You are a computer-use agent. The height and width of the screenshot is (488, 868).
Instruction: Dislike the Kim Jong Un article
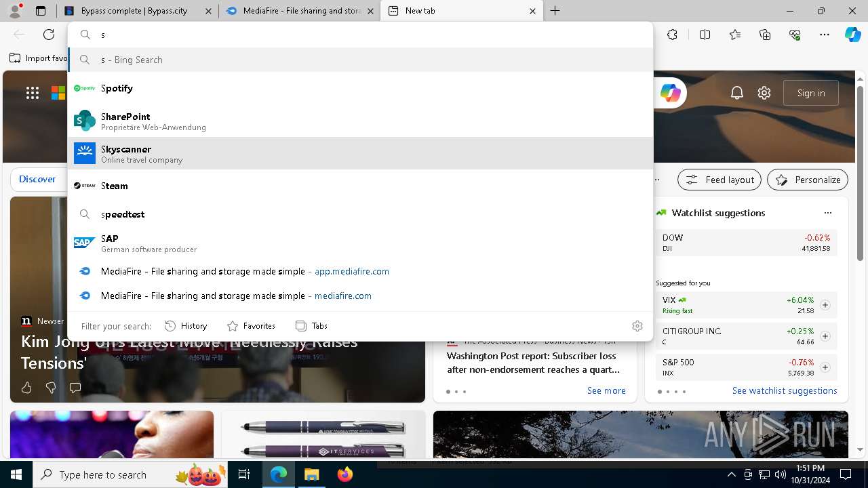point(51,388)
